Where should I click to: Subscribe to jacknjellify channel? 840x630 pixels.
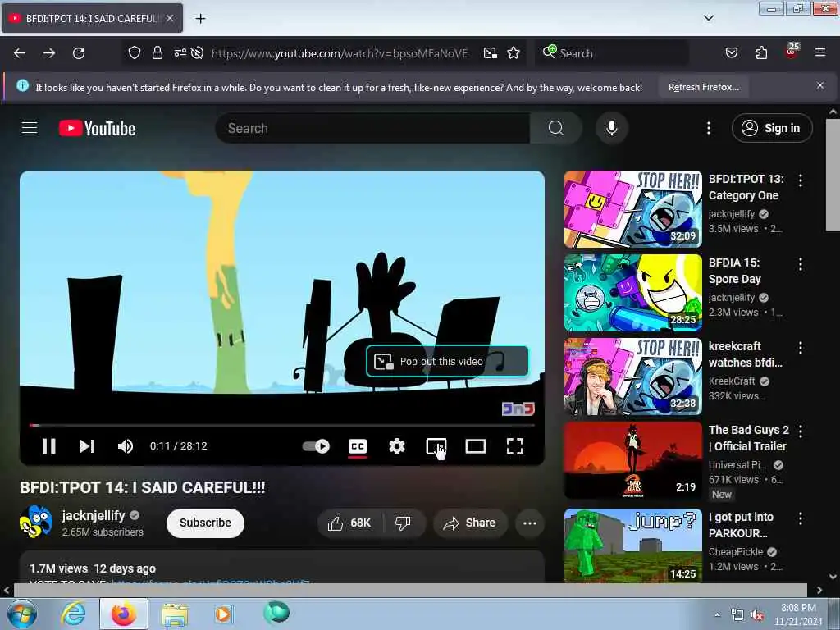pos(205,523)
